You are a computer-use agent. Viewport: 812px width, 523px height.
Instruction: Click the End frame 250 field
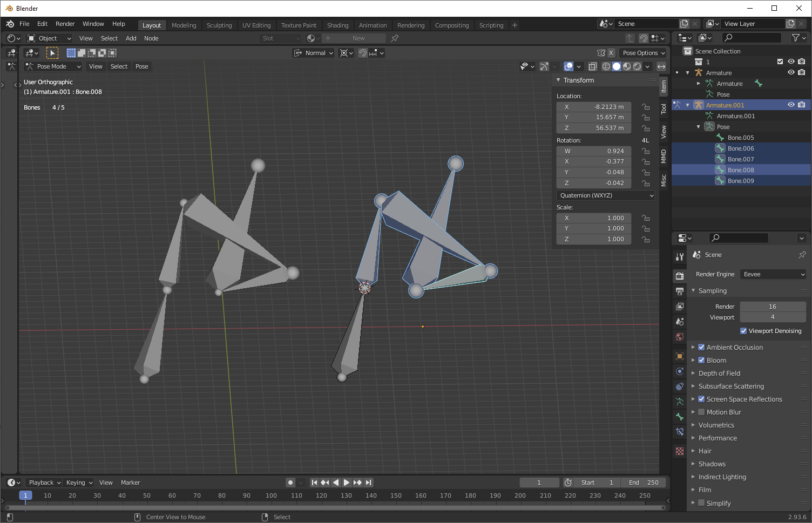[644, 483]
